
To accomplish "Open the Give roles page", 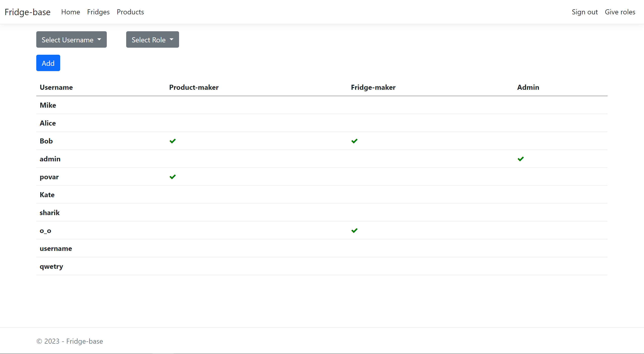I will click(x=620, y=12).
